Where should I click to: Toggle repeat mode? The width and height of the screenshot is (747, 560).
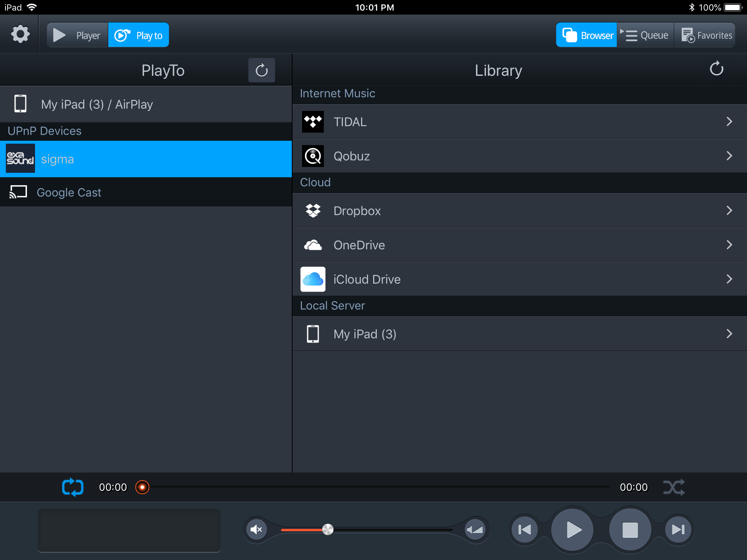click(73, 487)
